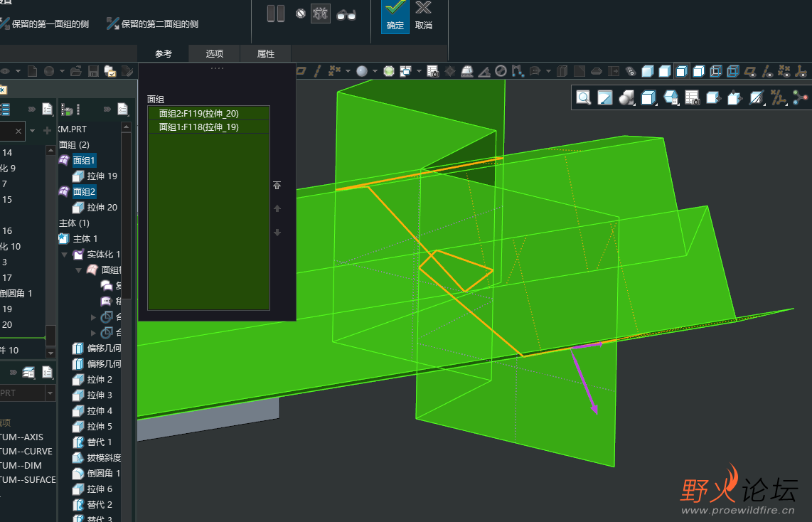The width and height of the screenshot is (812, 522).
Task: Select 拉伸 20 tree item
Action: 95,207
